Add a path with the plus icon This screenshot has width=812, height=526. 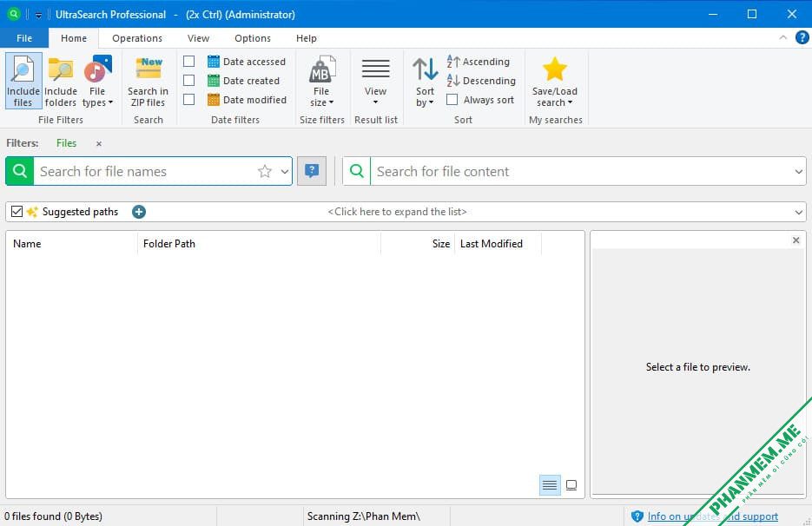(139, 212)
